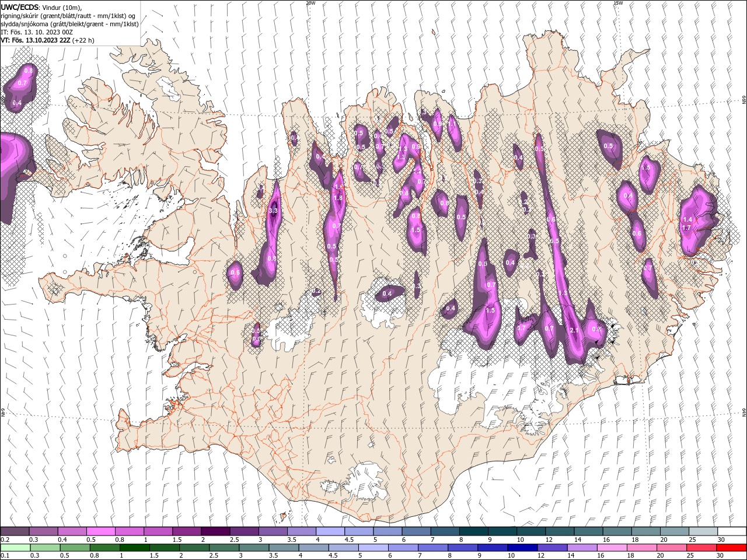
Task: Click the red 30 mm rain legend swatch
Action: tap(732, 548)
